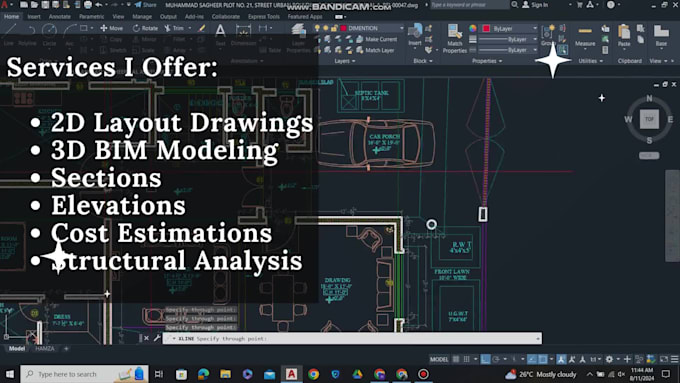Toggle the drawing Grid display in status bar
The width and height of the screenshot is (680, 383).
[x=456, y=359]
